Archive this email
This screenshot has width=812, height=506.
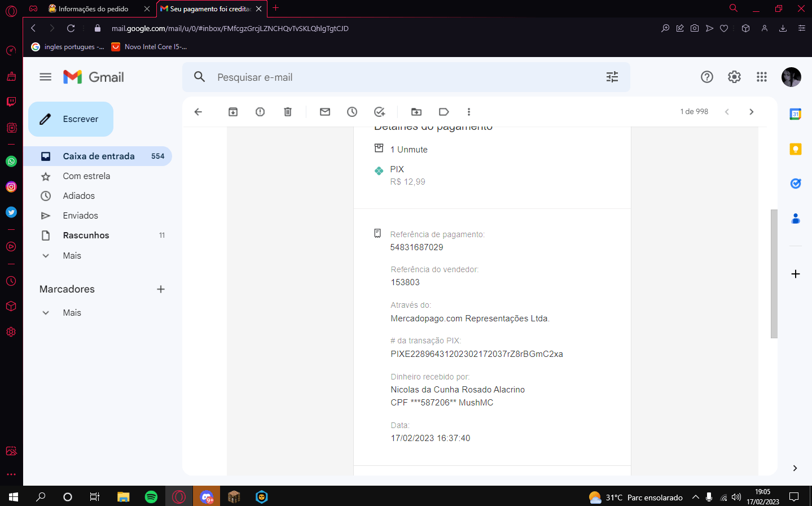pyautogui.click(x=233, y=112)
